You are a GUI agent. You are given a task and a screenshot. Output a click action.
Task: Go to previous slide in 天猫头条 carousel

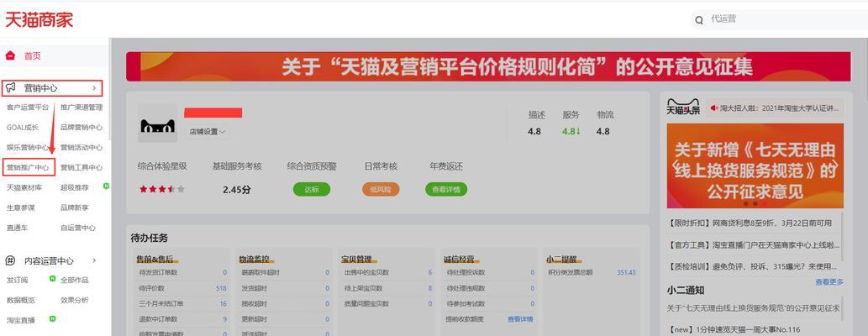[x=674, y=165]
